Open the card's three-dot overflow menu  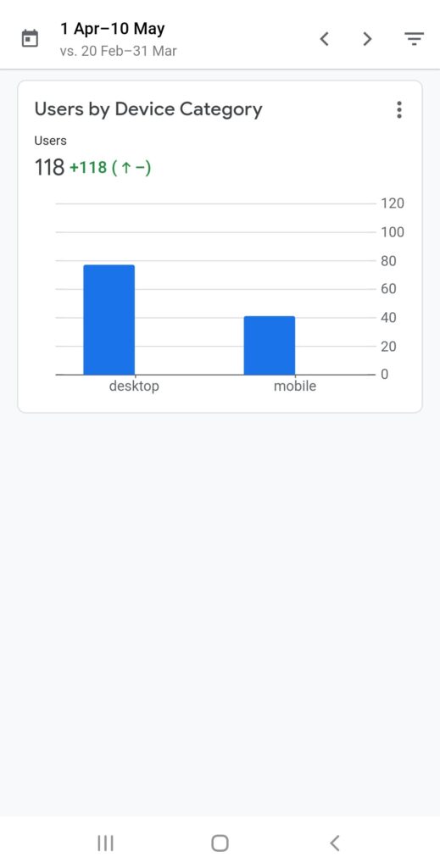pos(399,109)
